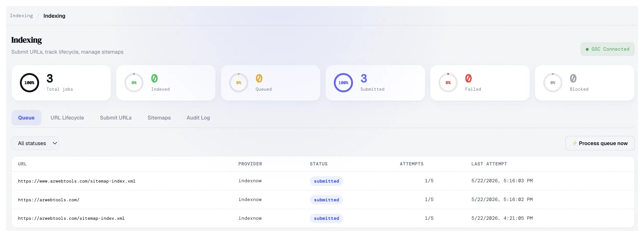The width and height of the screenshot is (644, 237).
Task: Click indexnow provider in the 4:21:05 row
Action: pos(250,218)
